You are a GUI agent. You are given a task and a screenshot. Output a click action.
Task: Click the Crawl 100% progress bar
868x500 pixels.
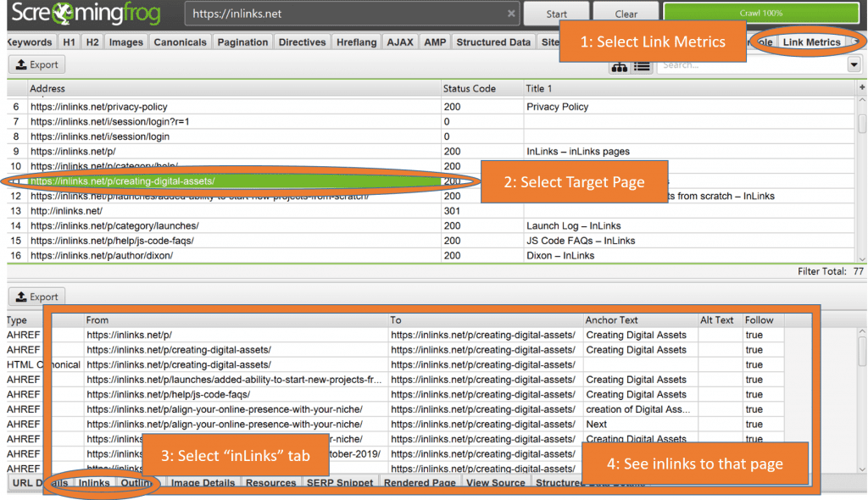pyautogui.click(x=761, y=13)
